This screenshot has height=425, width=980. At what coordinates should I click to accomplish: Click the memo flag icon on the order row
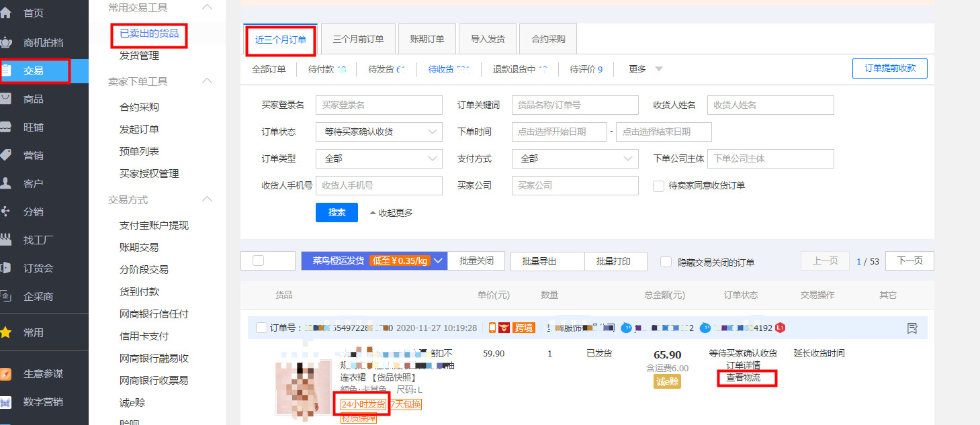[911, 328]
